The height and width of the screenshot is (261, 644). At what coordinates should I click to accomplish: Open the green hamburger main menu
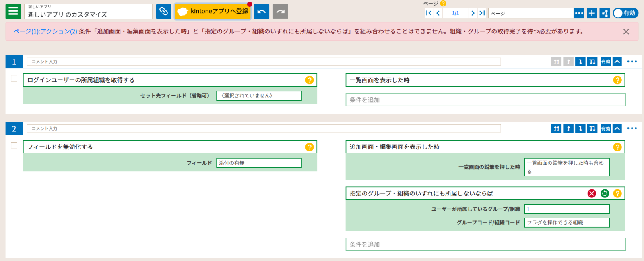tap(13, 11)
